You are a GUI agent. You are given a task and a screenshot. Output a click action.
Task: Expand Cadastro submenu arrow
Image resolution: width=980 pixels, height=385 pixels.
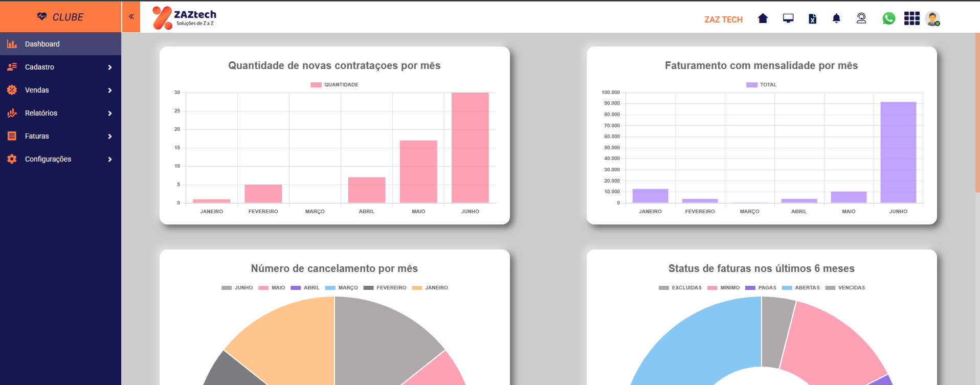pos(109,67)
